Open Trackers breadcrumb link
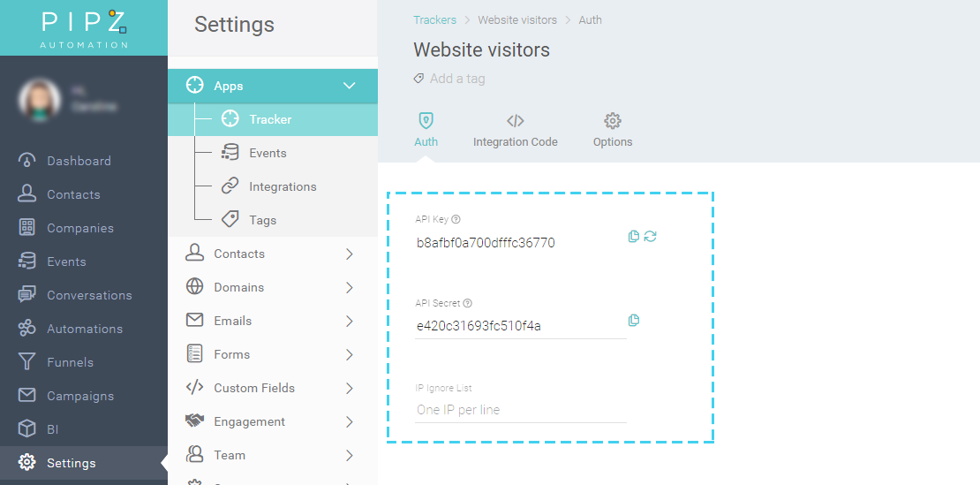 tap(435, 20)
